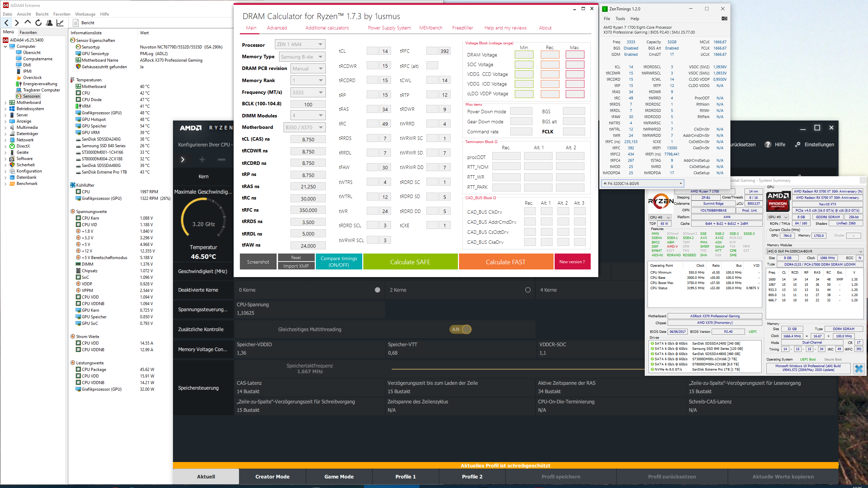Adjust the Speichertaktfrequenz slider track

(517, 369)
